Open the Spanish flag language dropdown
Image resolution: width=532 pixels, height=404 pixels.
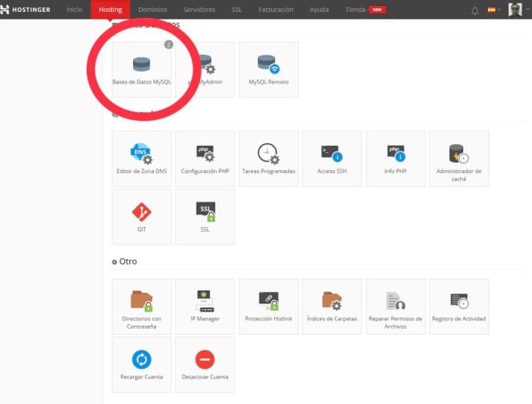point(494,10)
